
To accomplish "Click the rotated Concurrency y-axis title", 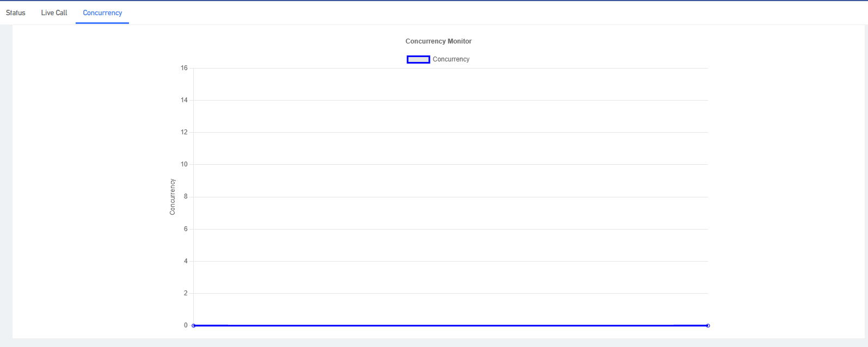I will [x=173, y=197].
